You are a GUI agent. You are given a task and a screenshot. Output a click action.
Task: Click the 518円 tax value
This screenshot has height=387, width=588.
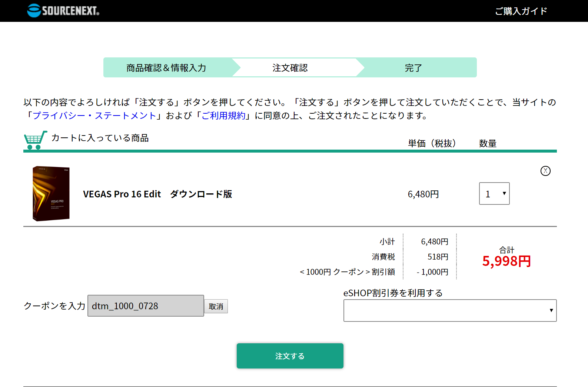tap(438, 257)
